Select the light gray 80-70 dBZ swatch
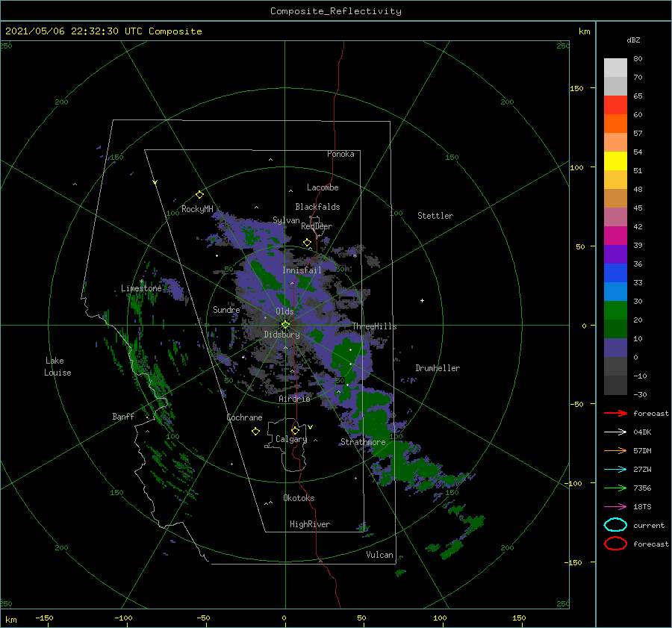 (615, 68)
